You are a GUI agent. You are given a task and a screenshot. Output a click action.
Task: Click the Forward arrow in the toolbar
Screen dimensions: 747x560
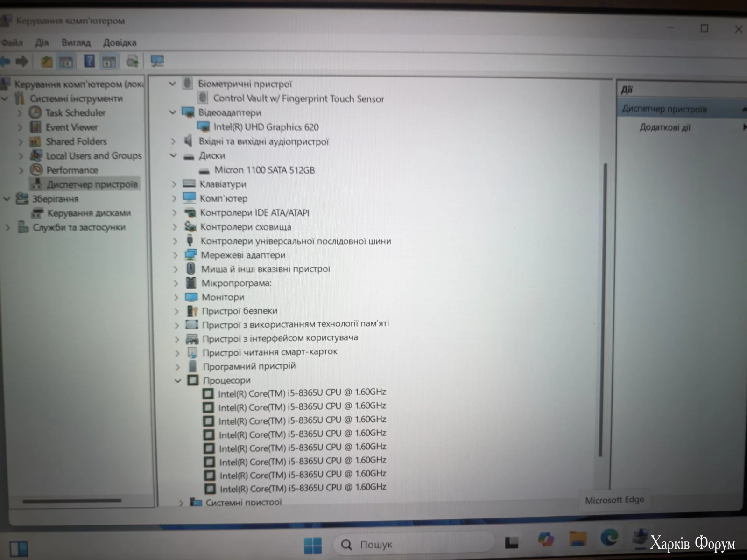click(x=21, y=61)
